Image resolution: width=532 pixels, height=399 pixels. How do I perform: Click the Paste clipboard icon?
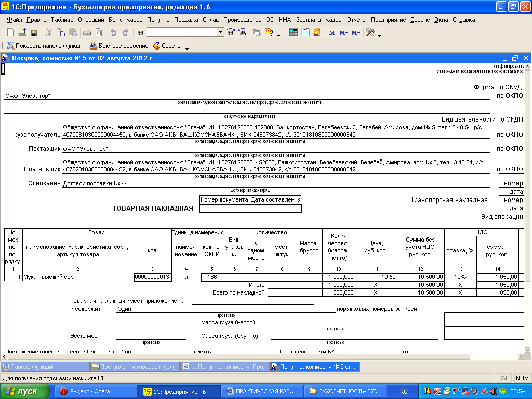pyautogui.click(x=73, y=33)
